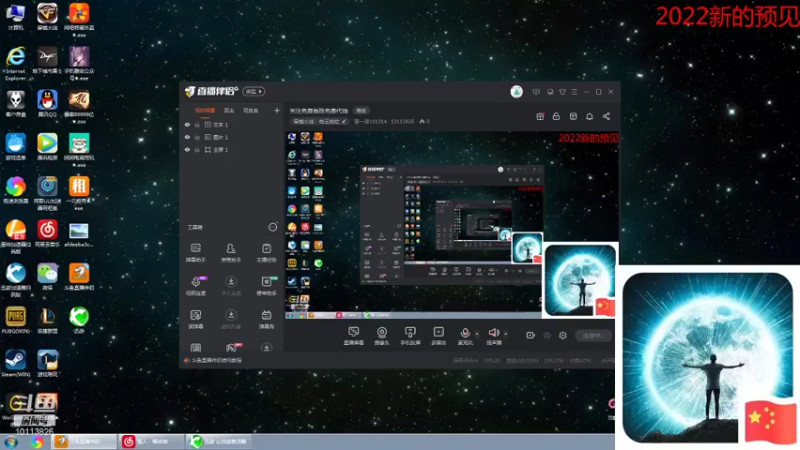Toggle eye visibility for 文本 1 layer
This screenshot has height=450, width=800.
(x=187, y=124)
